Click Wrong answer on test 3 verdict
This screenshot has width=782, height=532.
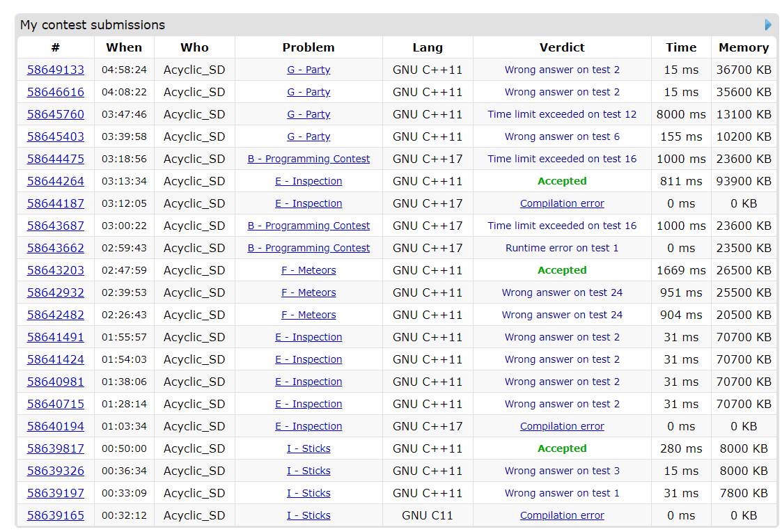pos(562,471)
